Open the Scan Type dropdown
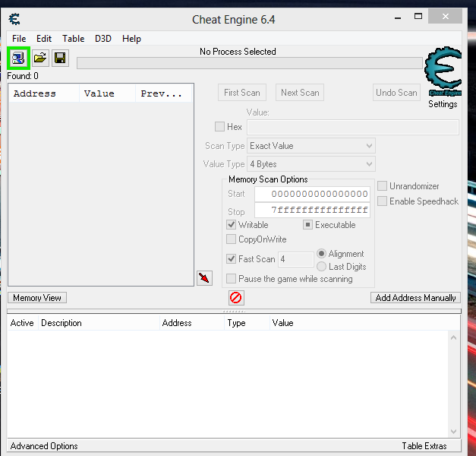The height and width of the screenshot is (456, 476). (311, 146)
